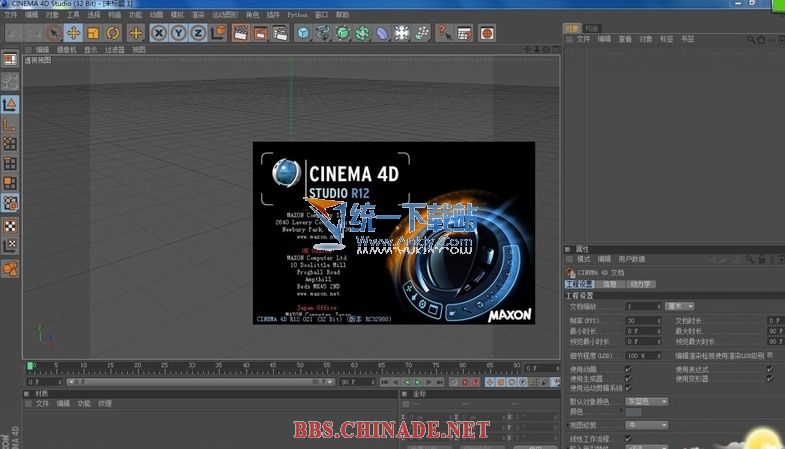
Task: Click the 文档缩放 value stepper
Action: 659,306
